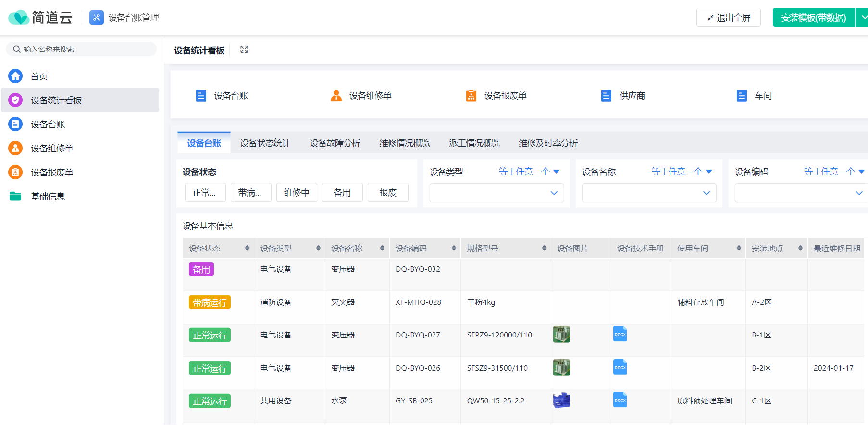The image size is (868, 425).
Task: Expand the 设备编码 value select box
Action: (801, 193)
